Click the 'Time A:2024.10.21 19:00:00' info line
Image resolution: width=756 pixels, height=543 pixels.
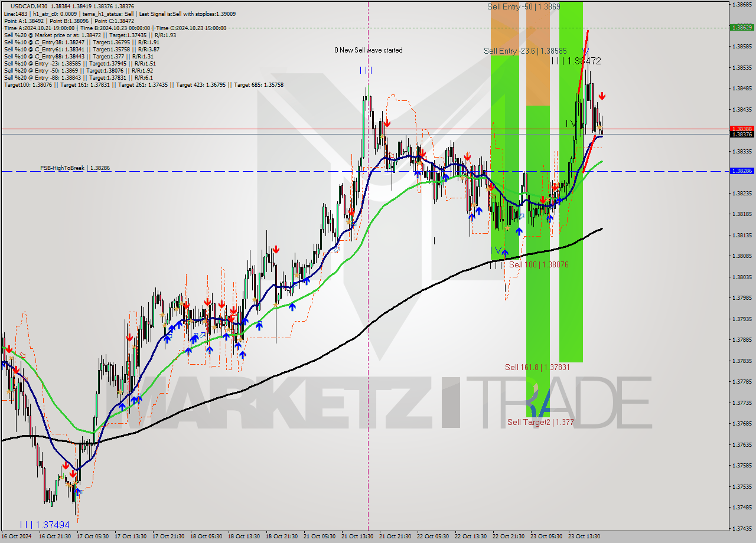click(x=115, y=28)
